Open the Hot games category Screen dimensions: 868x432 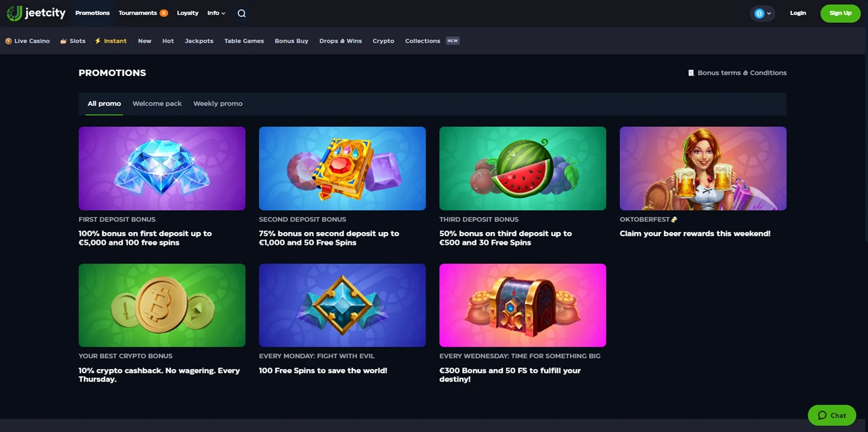click(168, 41)
